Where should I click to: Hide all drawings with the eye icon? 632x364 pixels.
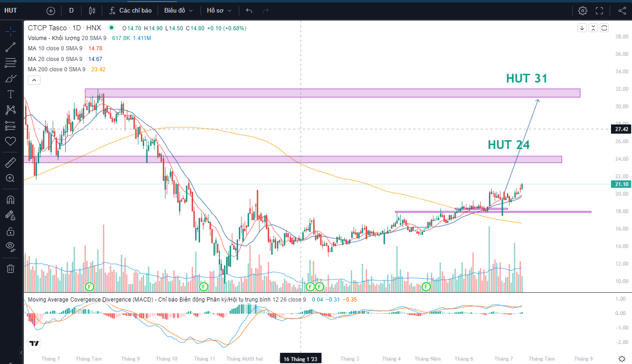[10, 247]
